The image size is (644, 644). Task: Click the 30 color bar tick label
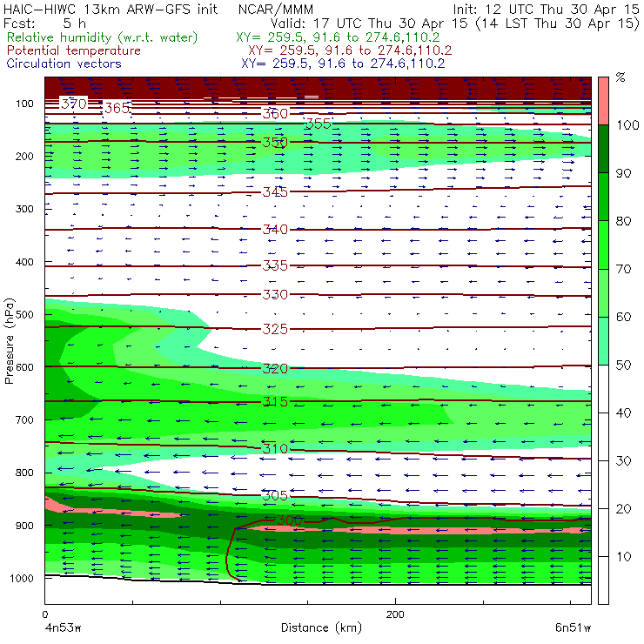[623, 460]
